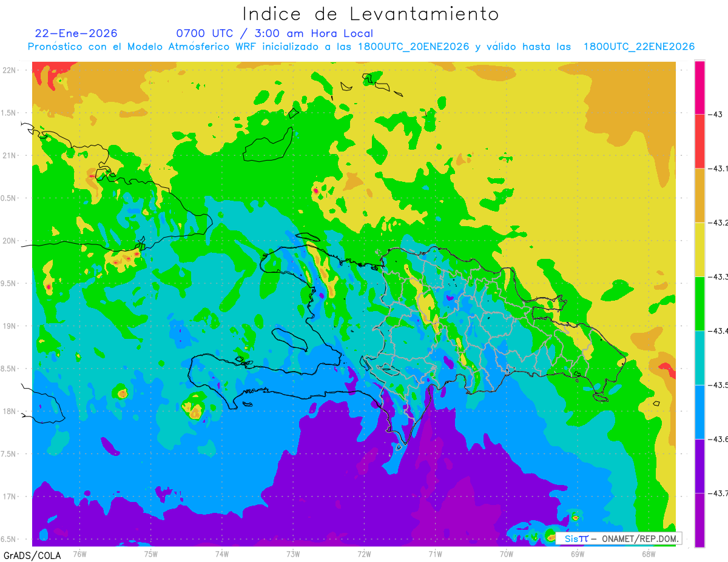Click the '73W' longitude label
The height and width of the screenshot is (562, 728).
click(293, 554)
